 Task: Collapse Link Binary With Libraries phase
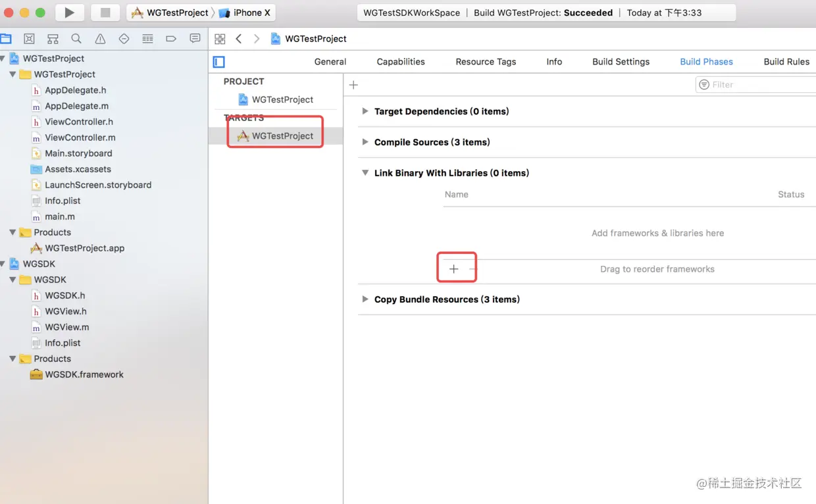coord(365,173)
